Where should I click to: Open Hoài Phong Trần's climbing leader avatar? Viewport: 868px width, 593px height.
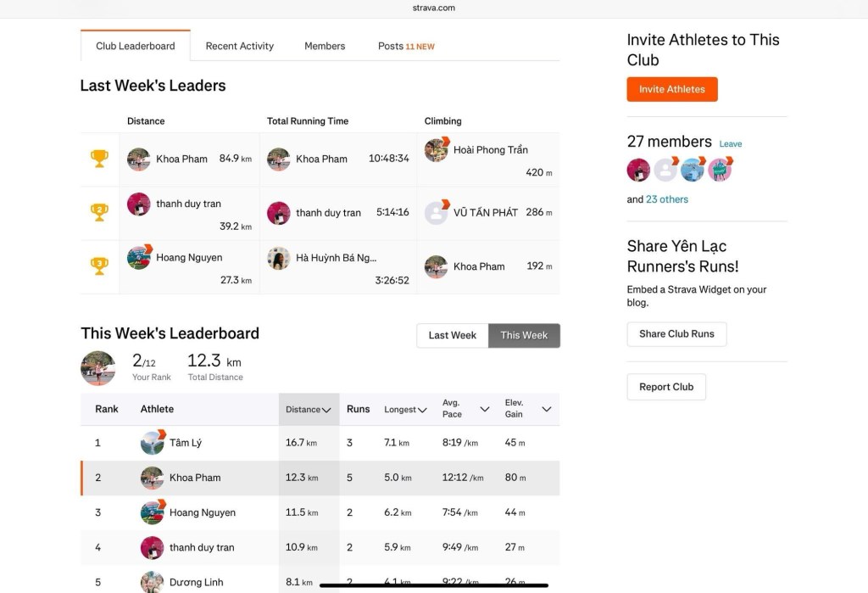(x=437, y=150)
